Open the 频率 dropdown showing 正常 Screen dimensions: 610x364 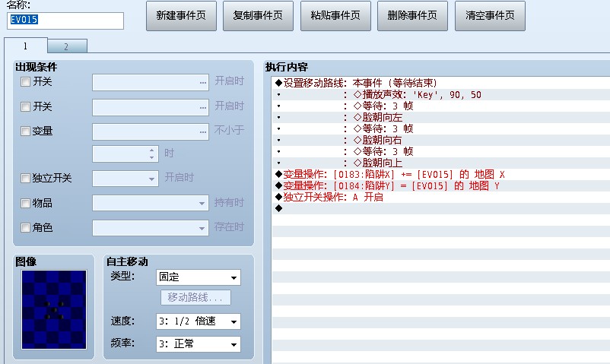point(199,344)
